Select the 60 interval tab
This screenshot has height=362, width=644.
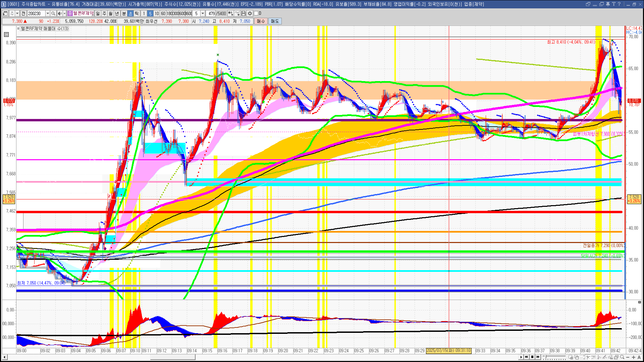pos(163,13)
